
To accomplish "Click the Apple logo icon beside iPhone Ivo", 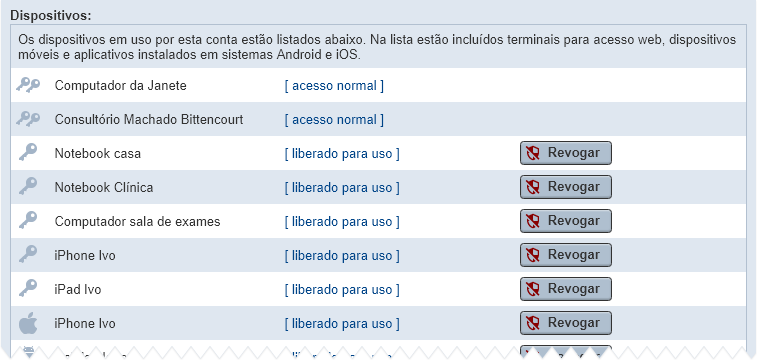I will tap(28, 323).
